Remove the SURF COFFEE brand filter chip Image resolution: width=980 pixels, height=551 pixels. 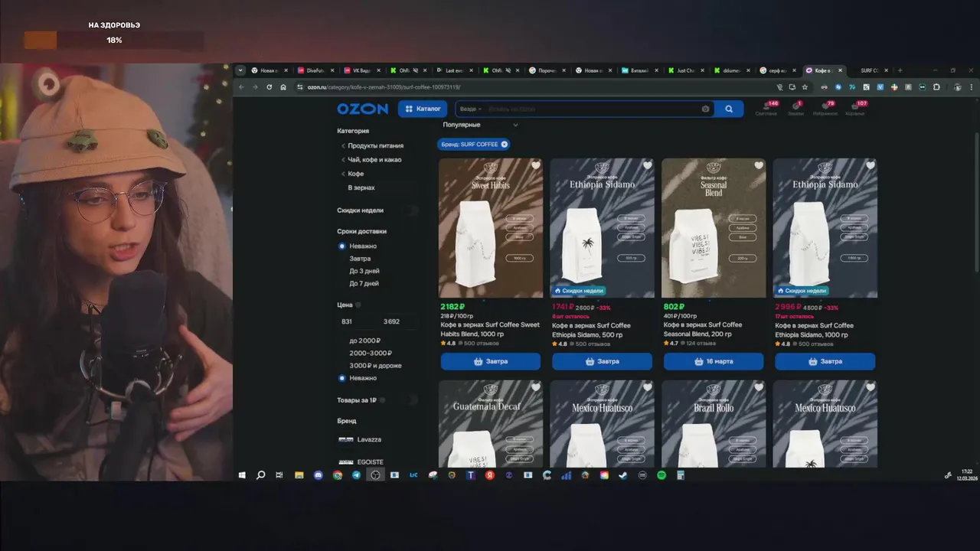(x=504, y=144)
